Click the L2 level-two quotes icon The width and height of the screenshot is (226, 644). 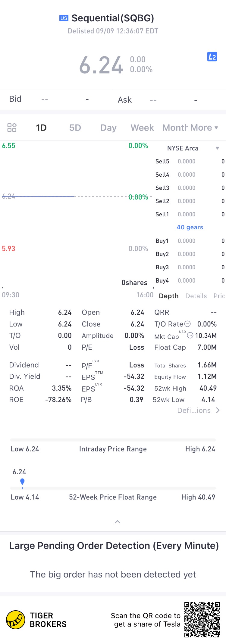(212, 57)
